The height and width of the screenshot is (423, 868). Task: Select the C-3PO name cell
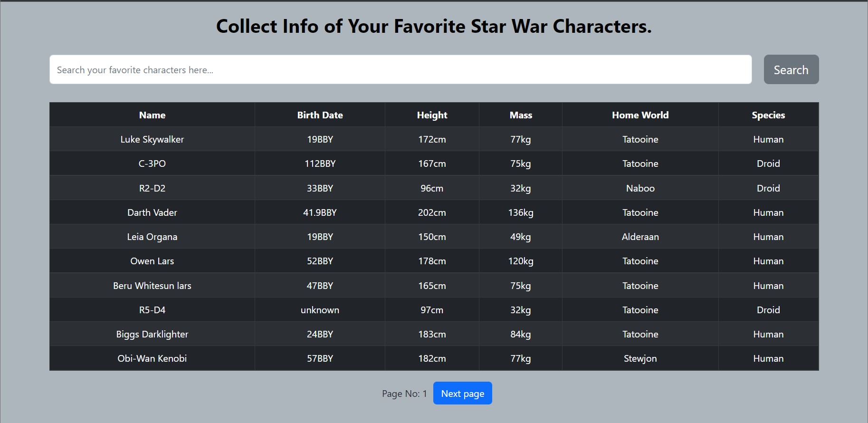coord(152,163)
